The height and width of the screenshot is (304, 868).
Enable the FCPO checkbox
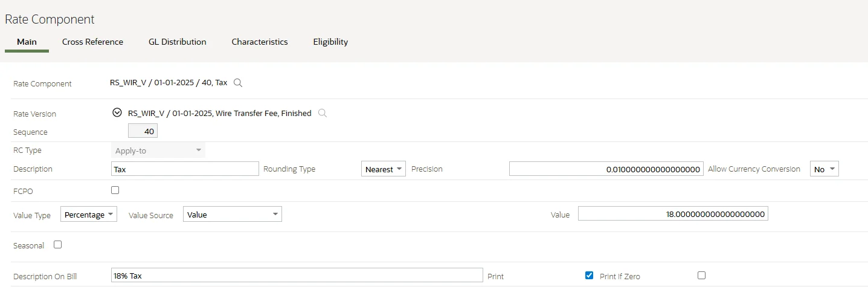pos(115,190)
